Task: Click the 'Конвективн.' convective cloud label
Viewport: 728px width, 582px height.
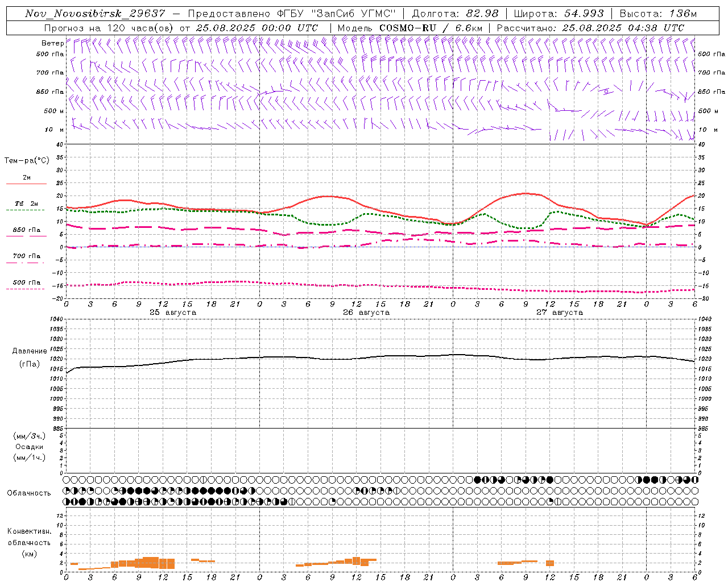Action: [29, 531]
